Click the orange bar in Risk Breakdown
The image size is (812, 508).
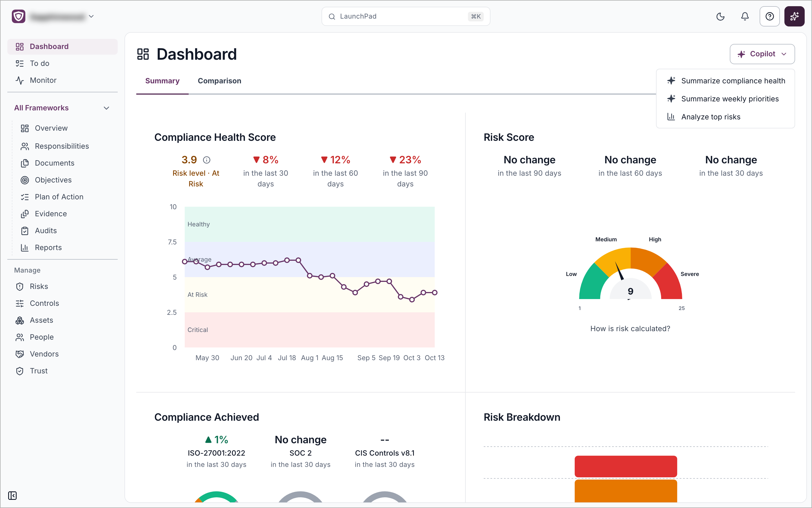626,491
